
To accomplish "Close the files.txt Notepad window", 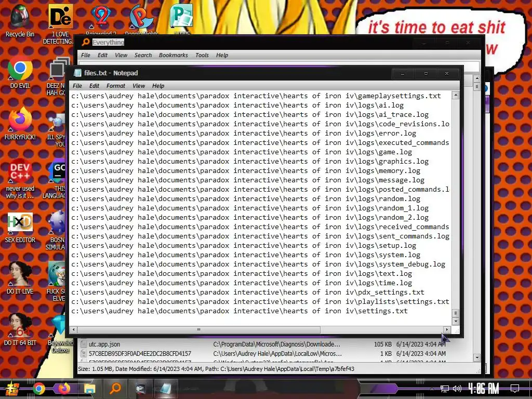I will click(x=447, y=73).
